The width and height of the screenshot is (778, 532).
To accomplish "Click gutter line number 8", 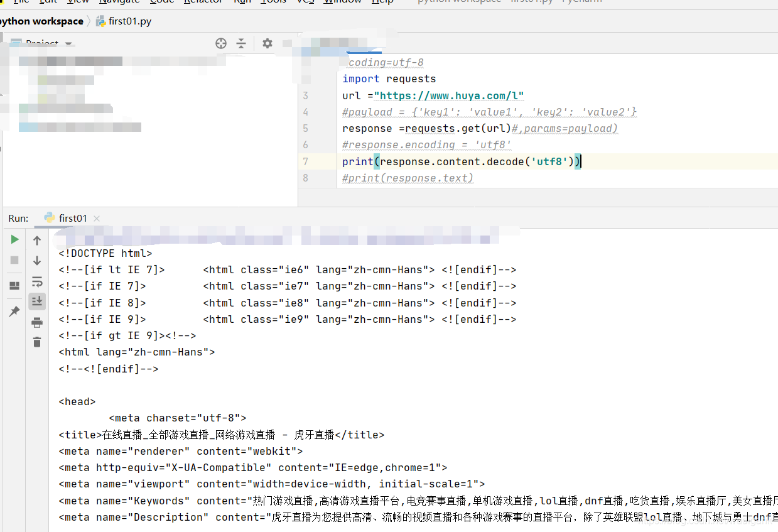I will click(x=306, y=178).
